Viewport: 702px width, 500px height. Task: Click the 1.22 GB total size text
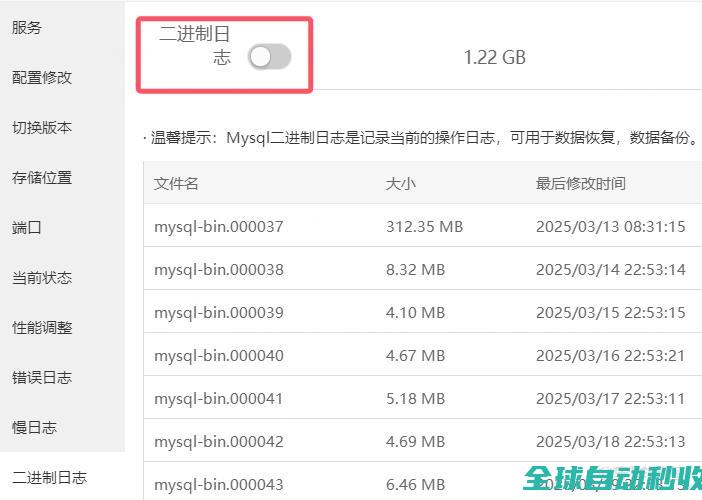point(494,58)
